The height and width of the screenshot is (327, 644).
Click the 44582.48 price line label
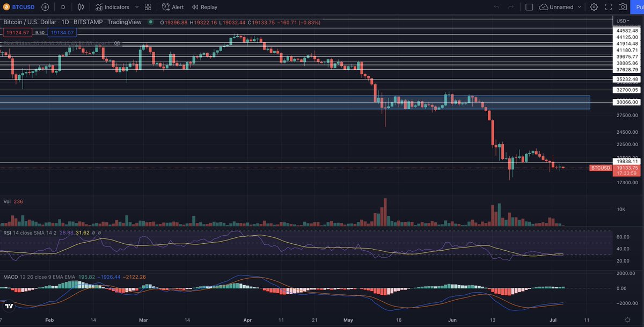coord(627,31)
